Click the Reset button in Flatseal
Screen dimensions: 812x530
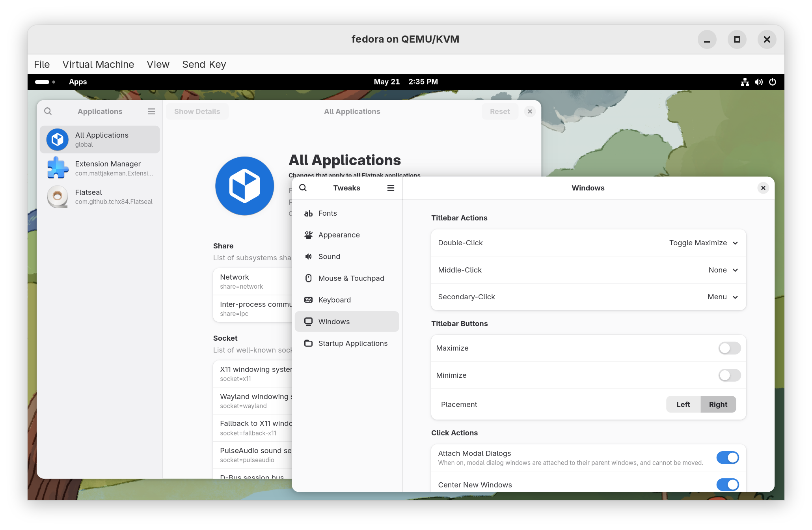coord(500,112)
